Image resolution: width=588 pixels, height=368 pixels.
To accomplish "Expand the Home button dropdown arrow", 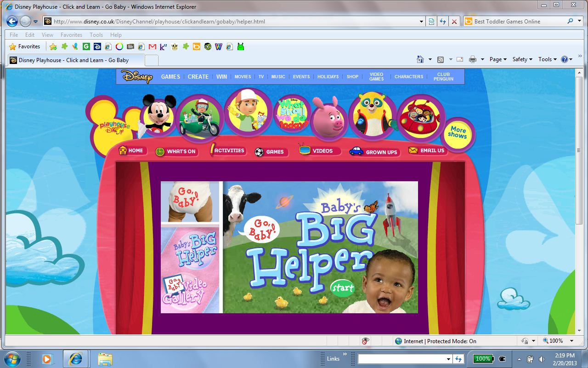I will coord(430,59).
